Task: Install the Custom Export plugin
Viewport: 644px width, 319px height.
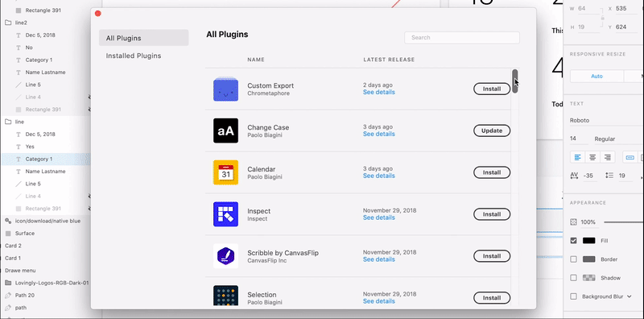Action: click(x=492, y=89)
